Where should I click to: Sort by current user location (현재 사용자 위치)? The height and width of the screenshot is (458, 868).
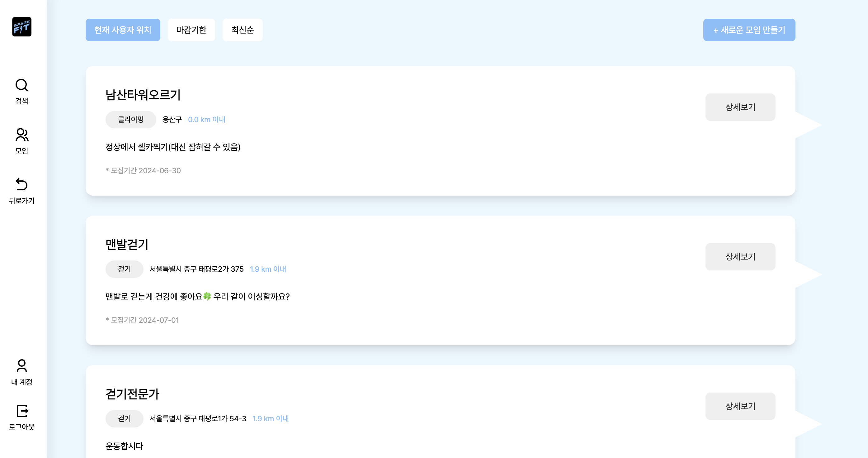(123, 30)
